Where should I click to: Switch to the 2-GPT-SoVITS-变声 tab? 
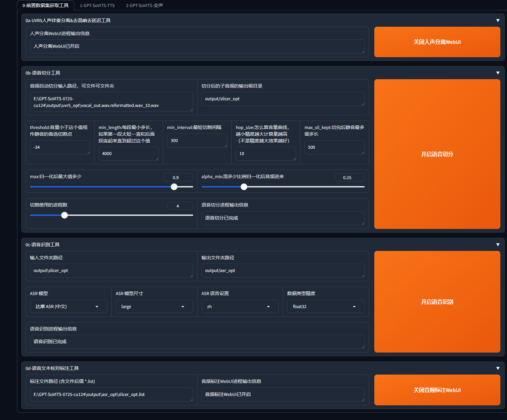pyautogui.click(x=144, y=5)
